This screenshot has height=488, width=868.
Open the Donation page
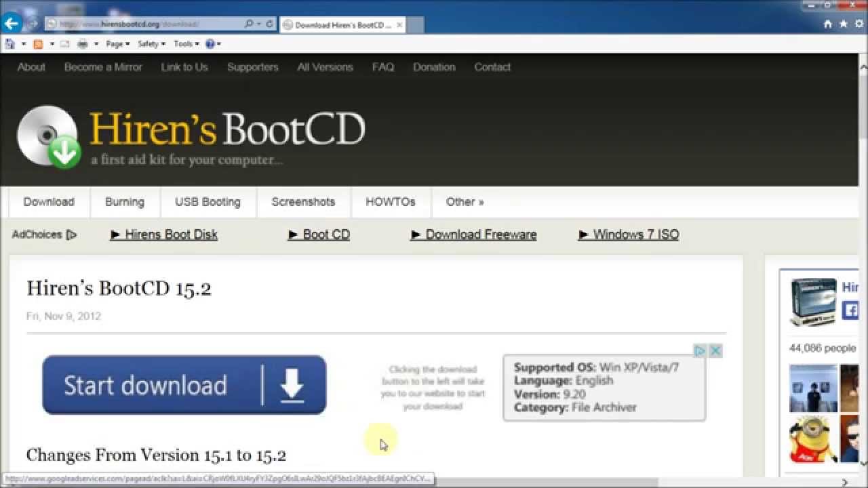tap(434, 67)
